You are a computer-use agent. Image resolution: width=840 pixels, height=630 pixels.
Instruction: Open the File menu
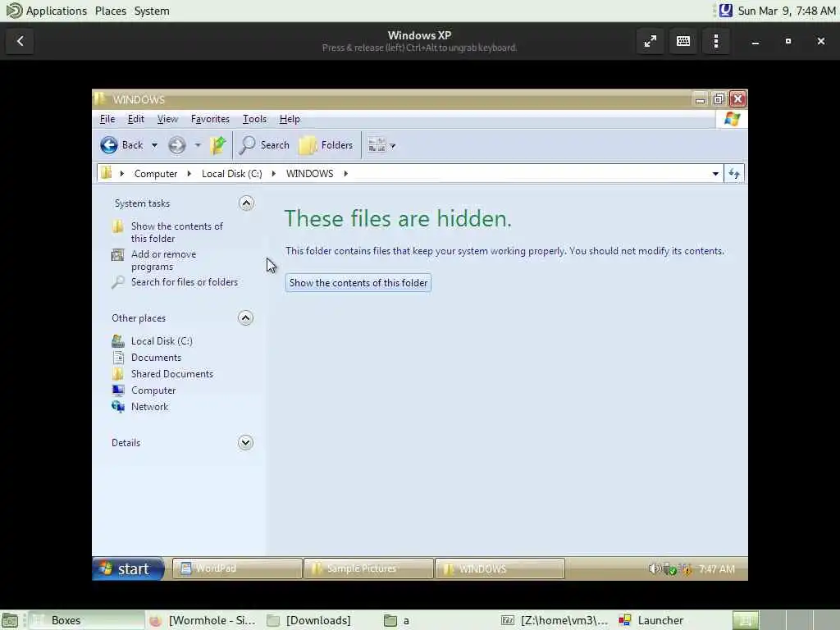point(107,119)
